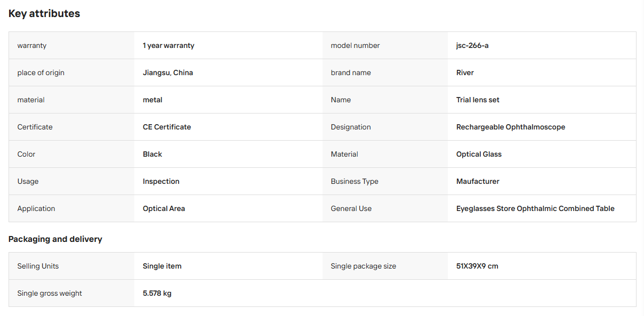The width and height of the screenshot is (644, 316).
Task: Click the Jiangsu, China origin value
Action: (168, 73)
